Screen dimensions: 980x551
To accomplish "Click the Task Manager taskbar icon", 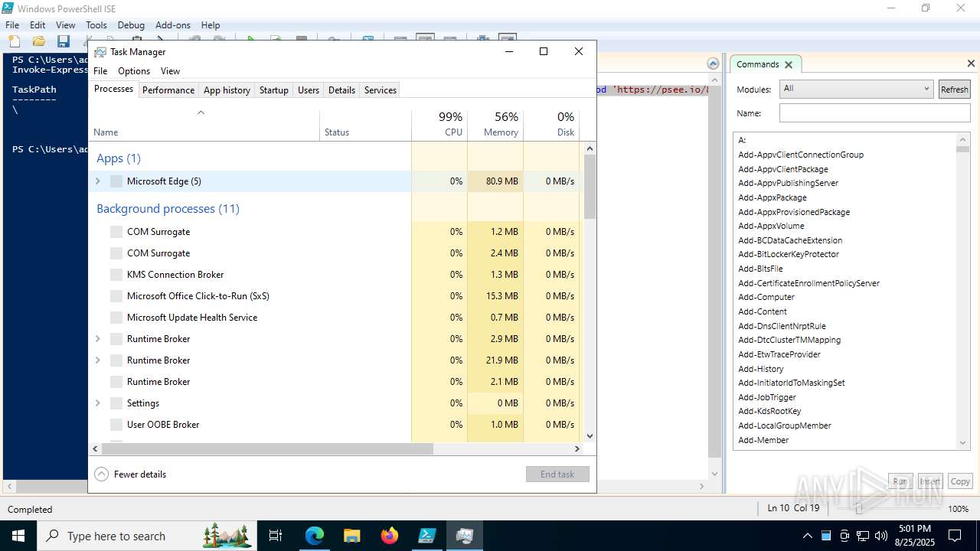I will 464,536.
